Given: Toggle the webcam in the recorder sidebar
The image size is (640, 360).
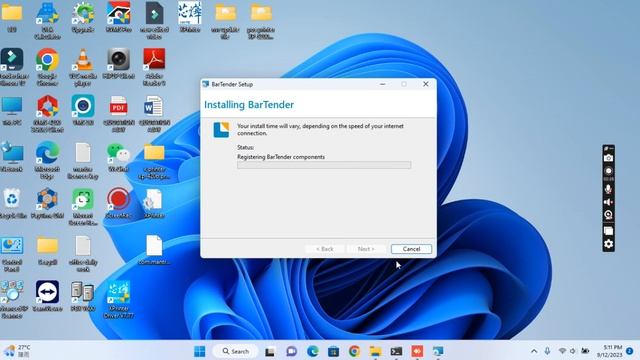Looking at the screenshot, I should 608,215.
